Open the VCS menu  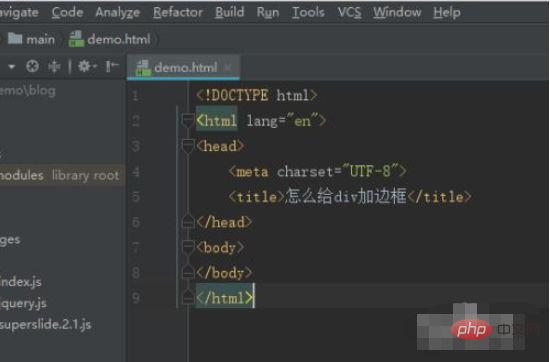coord(349,12)
